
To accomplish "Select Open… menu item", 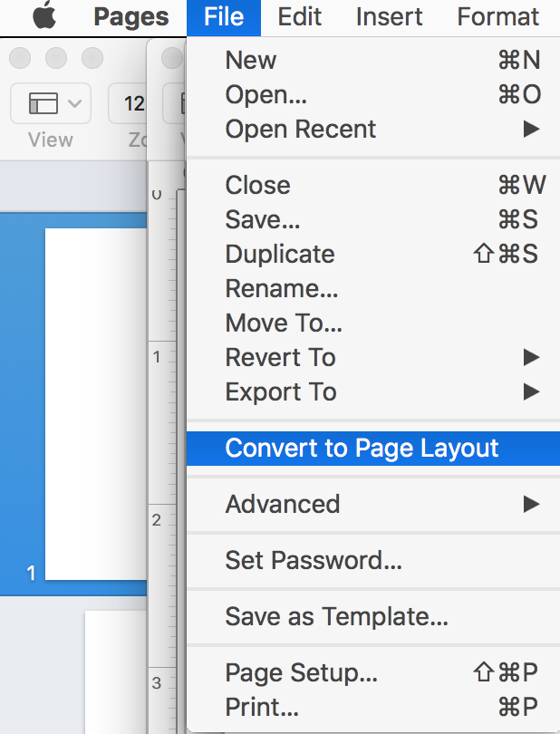I will (266, 94).
